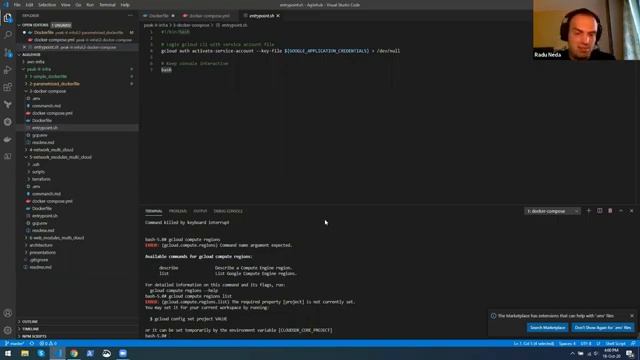Viewport: 640px width, 360px height.
Task: Change encoding via UTF-8 in status bar
Action: (586, 343)
